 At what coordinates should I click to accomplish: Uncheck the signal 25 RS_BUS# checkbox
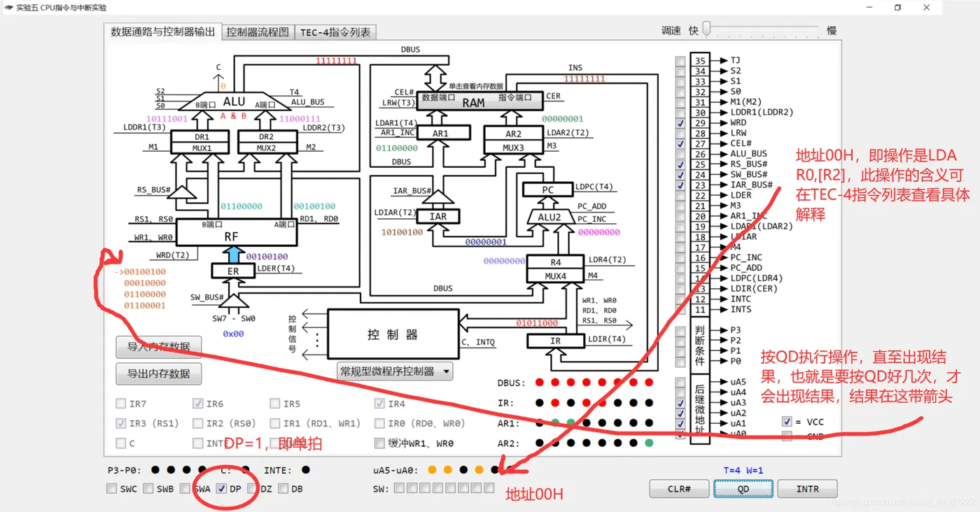pyautogui.click(x=680, y=164)
